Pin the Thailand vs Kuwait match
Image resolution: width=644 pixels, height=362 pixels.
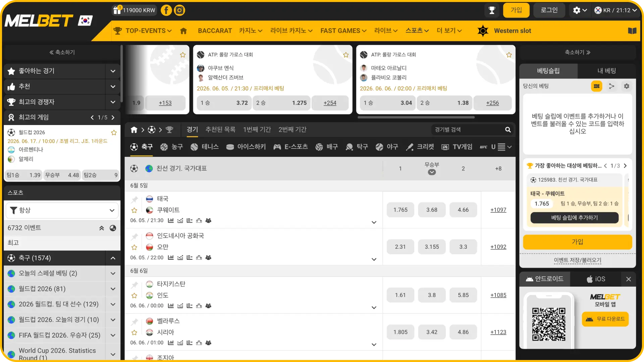point(134,199)
